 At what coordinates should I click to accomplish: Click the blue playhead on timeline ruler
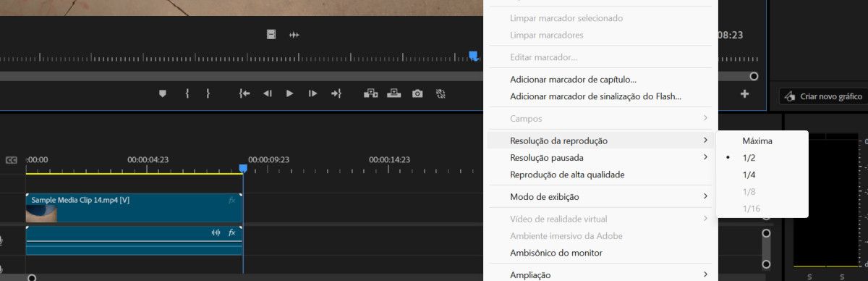(243, 168)
